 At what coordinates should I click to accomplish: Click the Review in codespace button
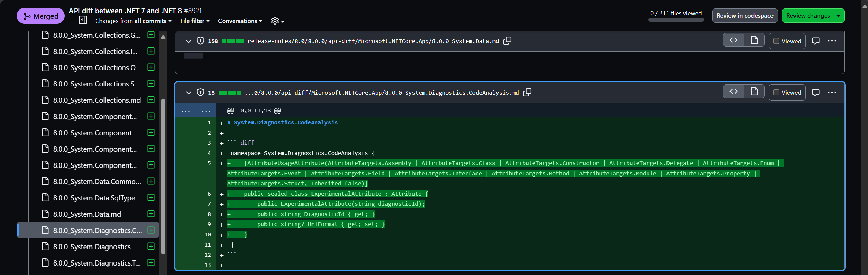coord(745,16)
